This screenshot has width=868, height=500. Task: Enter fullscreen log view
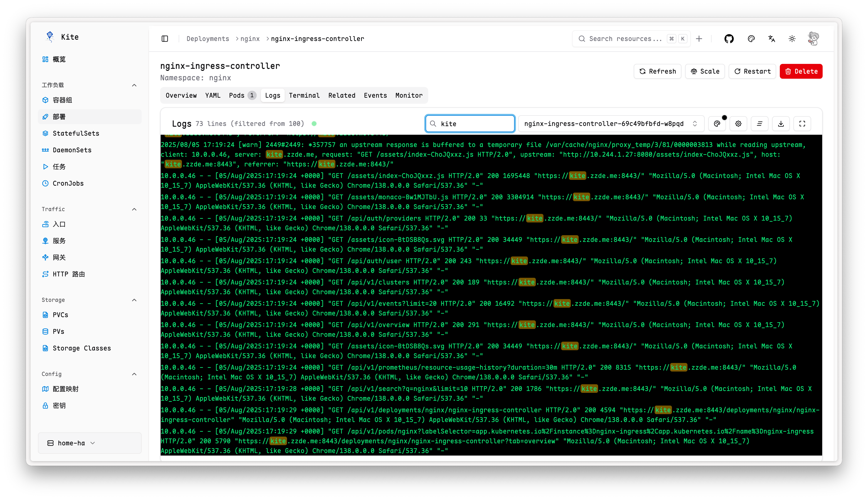click(x=802, y=124)
